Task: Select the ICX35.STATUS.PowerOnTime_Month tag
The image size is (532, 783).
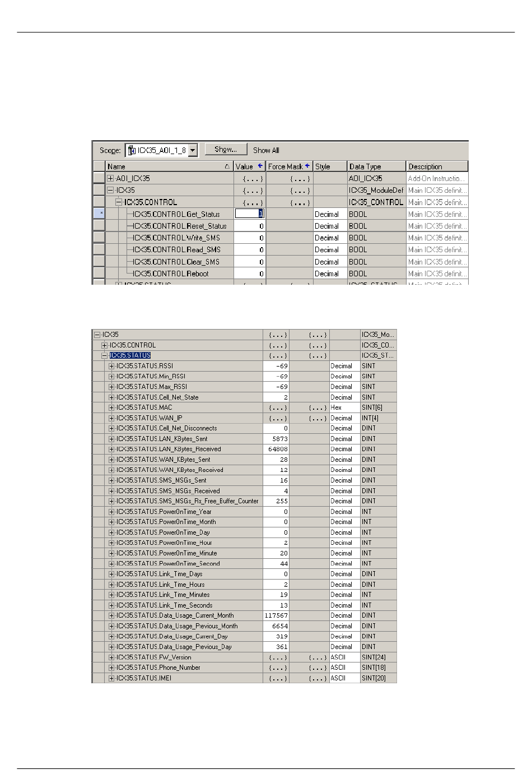Action: pos(166,522)
